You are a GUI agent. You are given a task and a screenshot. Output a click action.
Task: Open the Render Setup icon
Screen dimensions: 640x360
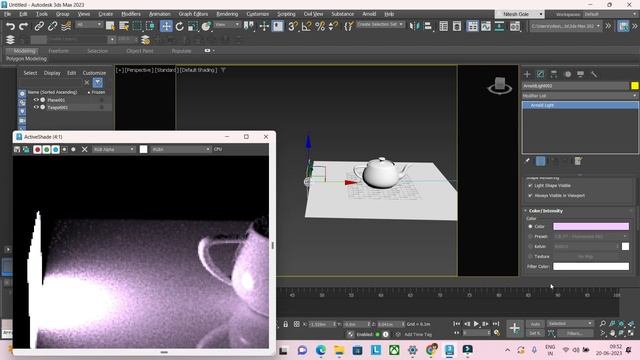pyautogui.click(x=515, y=26)
